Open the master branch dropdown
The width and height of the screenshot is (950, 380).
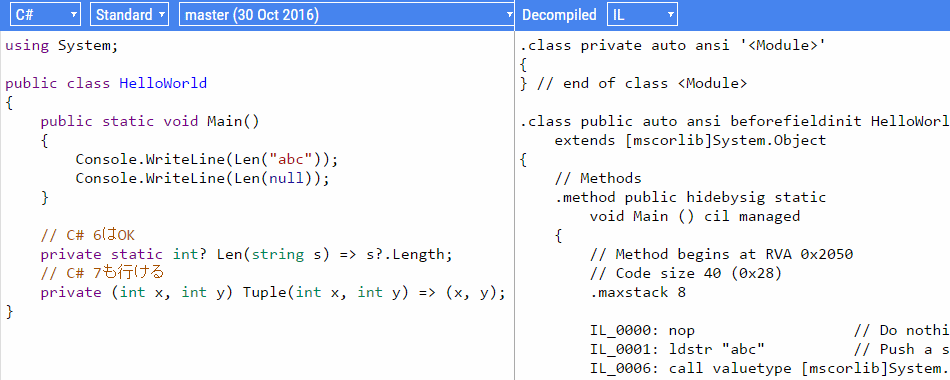pyautogui.click(x=347, y=15)
